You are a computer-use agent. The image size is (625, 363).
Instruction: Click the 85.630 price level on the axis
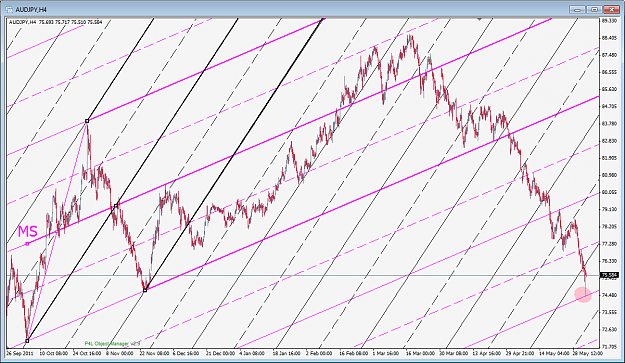click(610, 89)
